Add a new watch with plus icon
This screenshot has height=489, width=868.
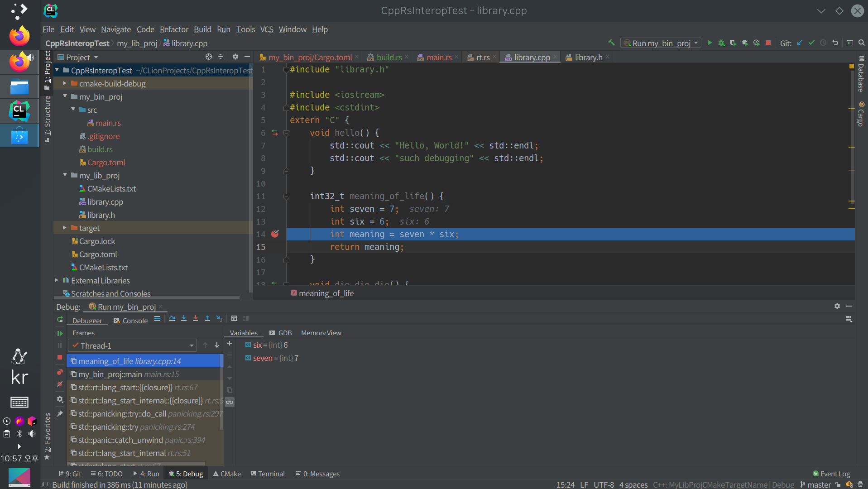(230, 344)
